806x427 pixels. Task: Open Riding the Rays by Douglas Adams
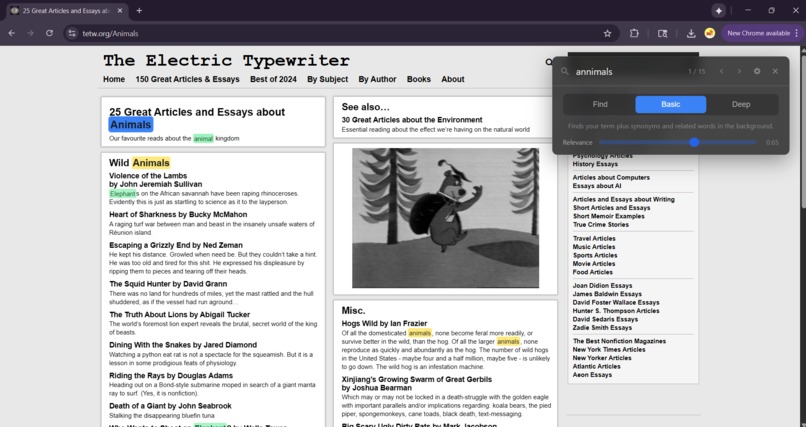(x=171, y=376)
